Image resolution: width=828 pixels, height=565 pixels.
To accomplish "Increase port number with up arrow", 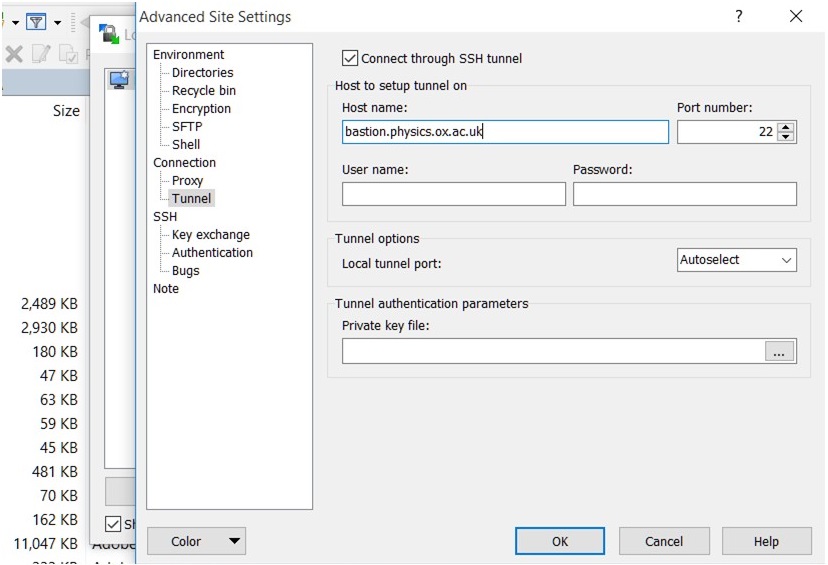I will [786, 127].
